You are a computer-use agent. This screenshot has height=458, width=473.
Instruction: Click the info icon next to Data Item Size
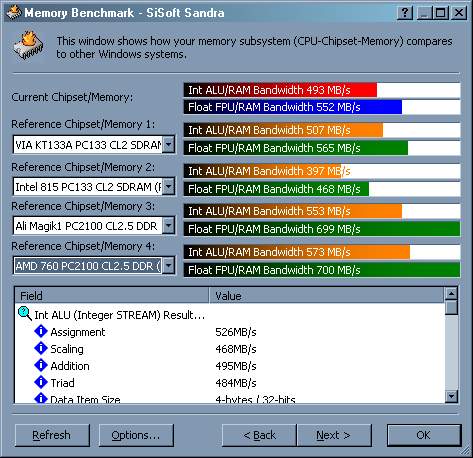click(41, 398)
